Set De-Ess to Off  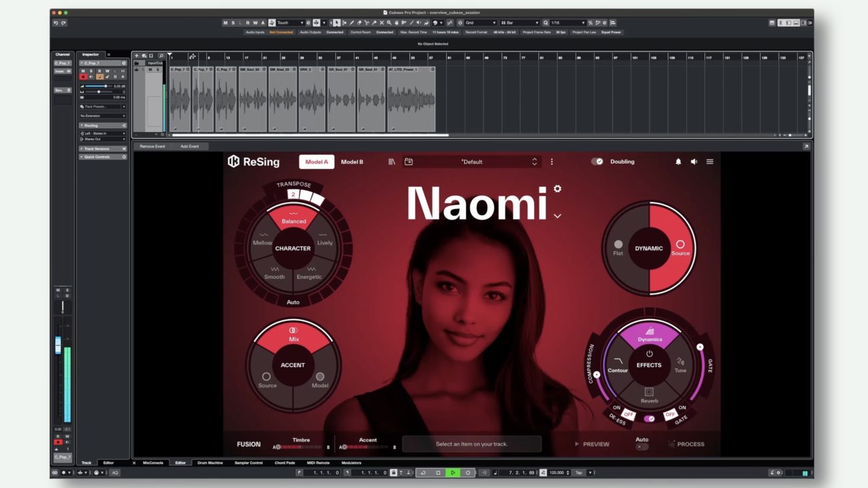point(628,415)
